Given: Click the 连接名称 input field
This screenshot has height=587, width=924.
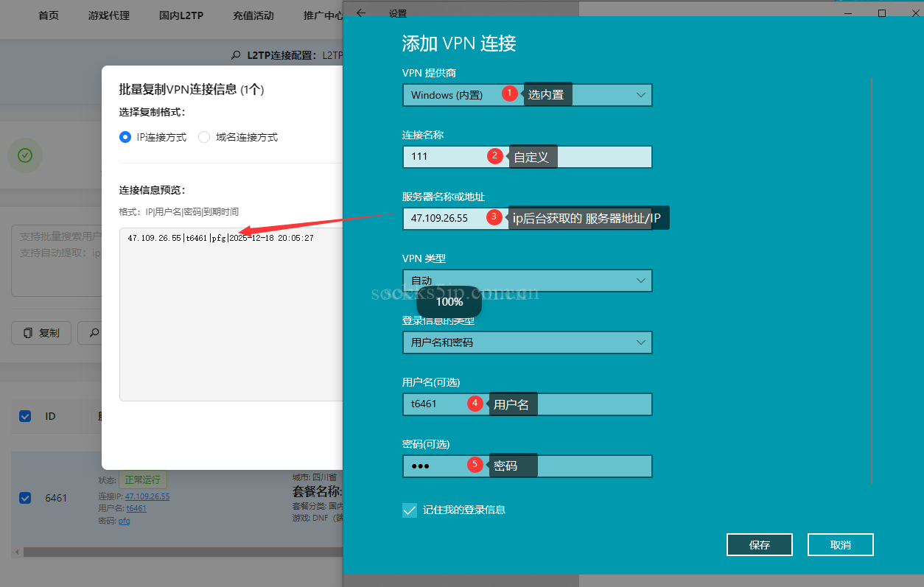Looking at the screenshot, I should click(528, 157).
